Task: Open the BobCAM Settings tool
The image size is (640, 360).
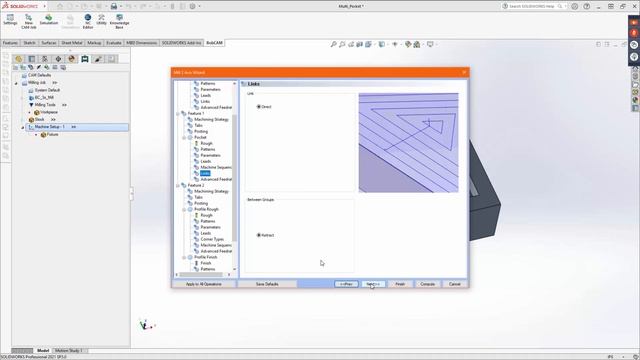Action: pyautogui.click(x=10, y=20)
